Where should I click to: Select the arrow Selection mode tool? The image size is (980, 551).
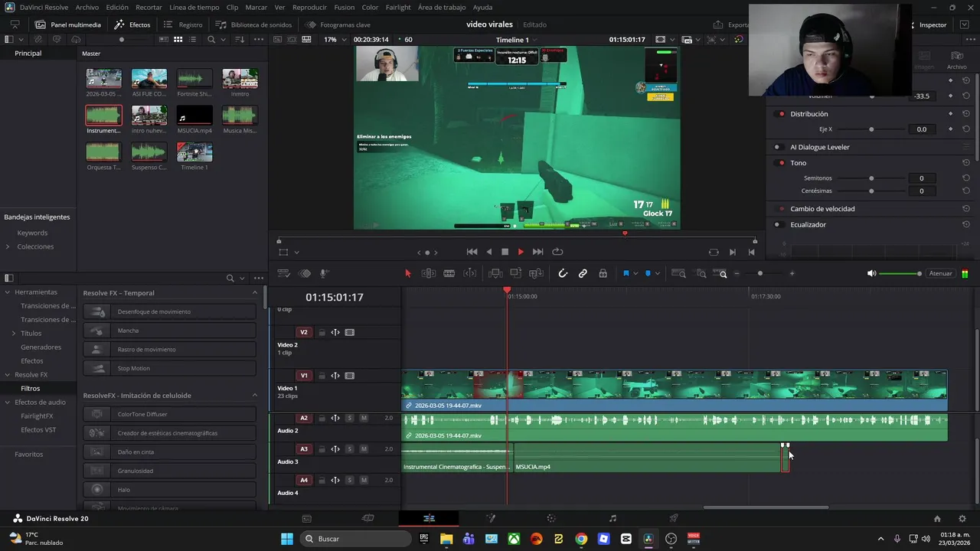tap(407, 273)
